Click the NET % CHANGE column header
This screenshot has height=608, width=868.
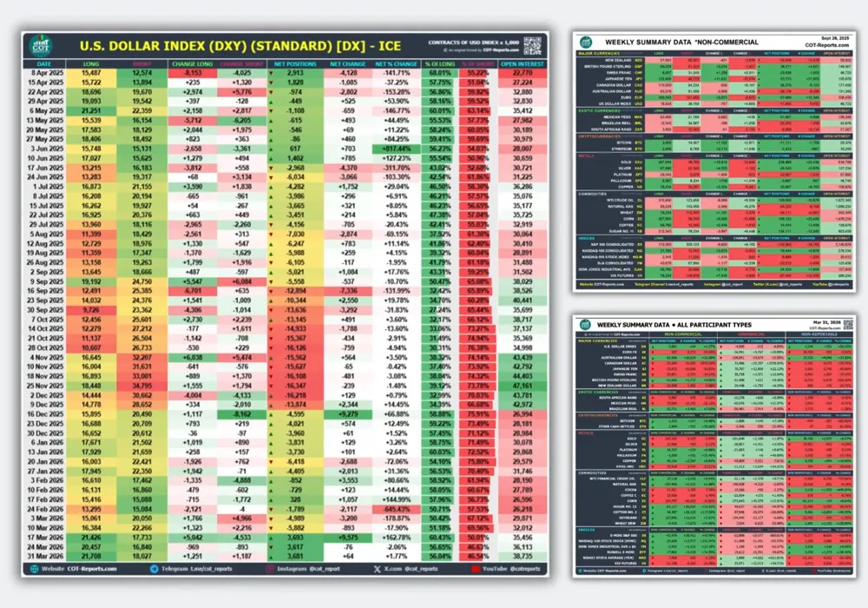coord(397,64)
